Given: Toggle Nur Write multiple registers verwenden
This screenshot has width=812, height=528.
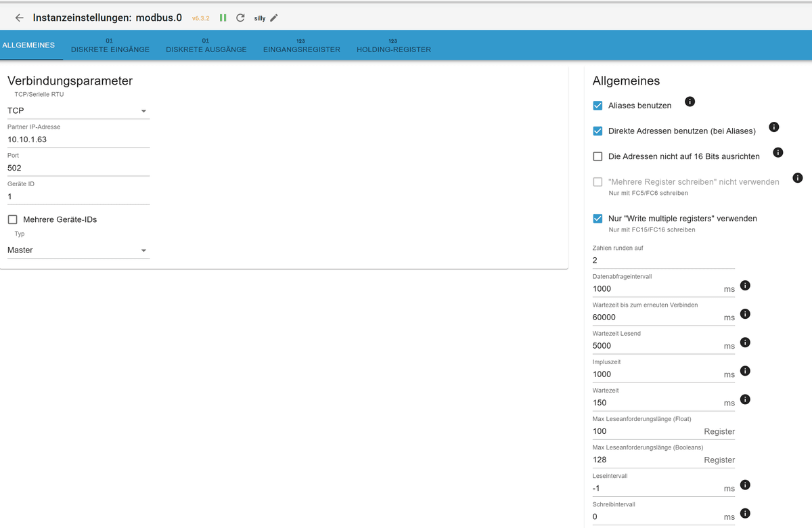Looking at the screenshot, I should coord(597,219).
